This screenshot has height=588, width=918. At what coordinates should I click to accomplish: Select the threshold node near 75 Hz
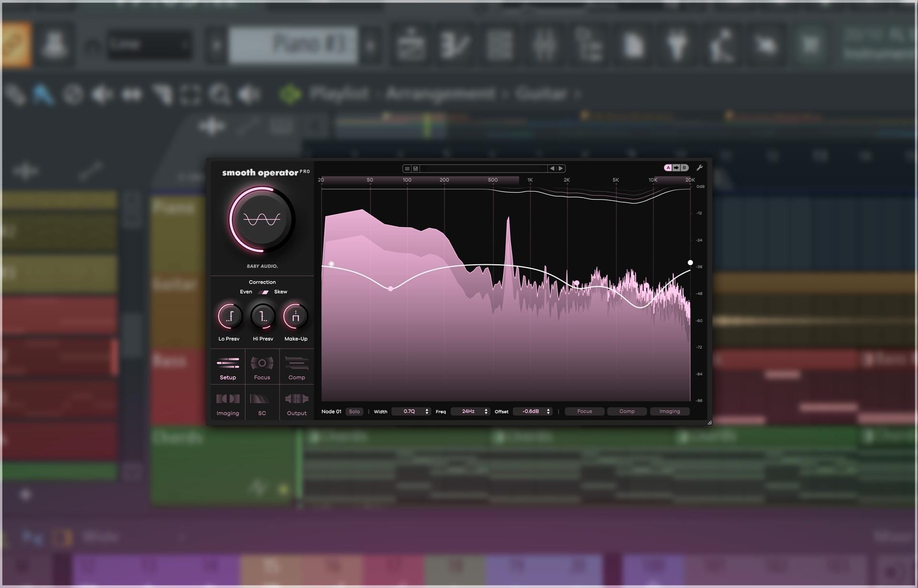391,289
